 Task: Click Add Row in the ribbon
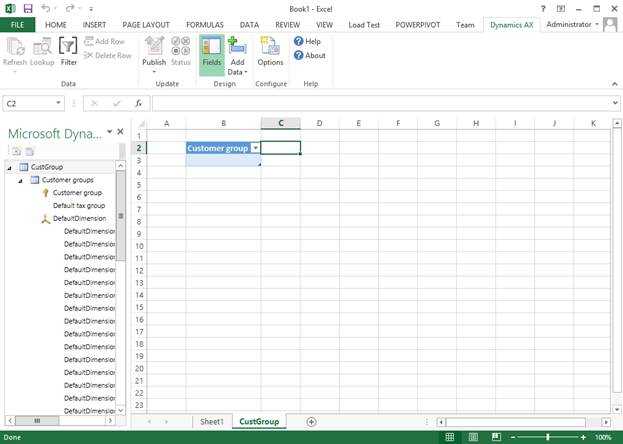click(x=104, y=41)
